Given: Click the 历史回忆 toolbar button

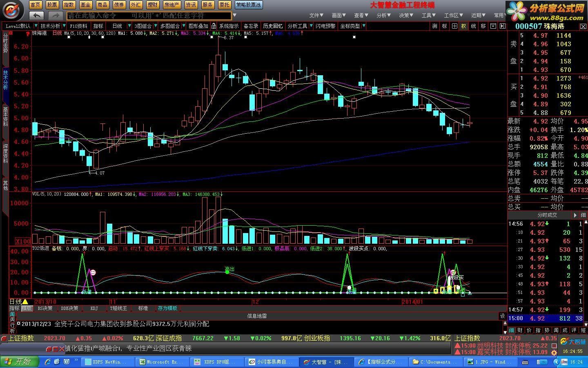Looking at the screenshot, I should [x=272, y=26].
